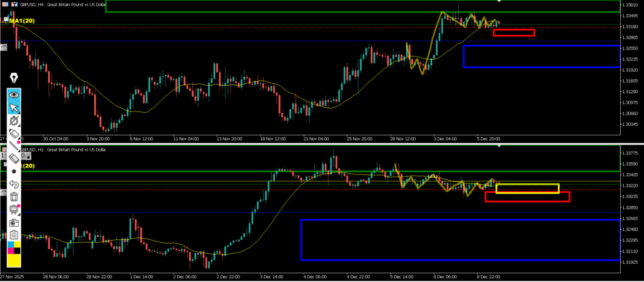Image resolution: width=644 pixels, height=282 pixels.
Task: Select the eraser tool
Action: pos(14,158)
